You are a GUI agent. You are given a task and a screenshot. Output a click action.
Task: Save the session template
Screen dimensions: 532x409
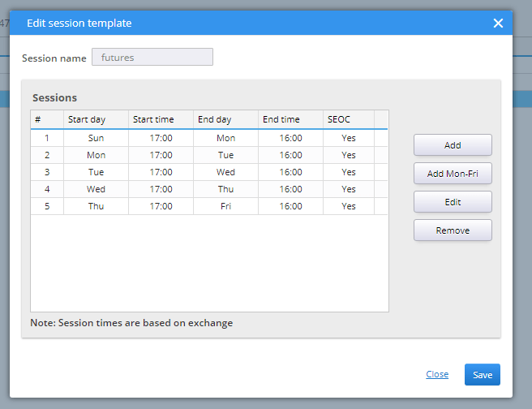(x=482, y=375)
